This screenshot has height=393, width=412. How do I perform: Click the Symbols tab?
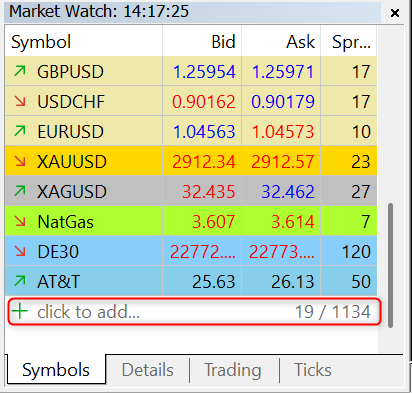(56, 370)
